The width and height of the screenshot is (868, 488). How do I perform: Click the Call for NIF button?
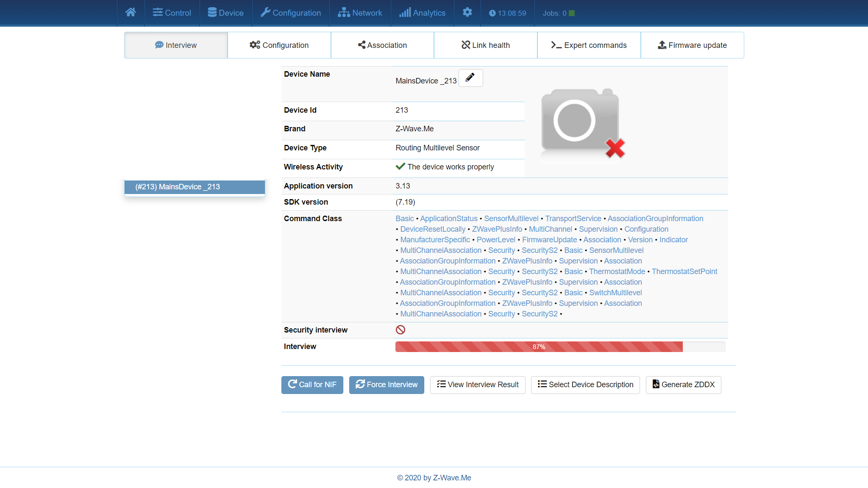(312, 385)
